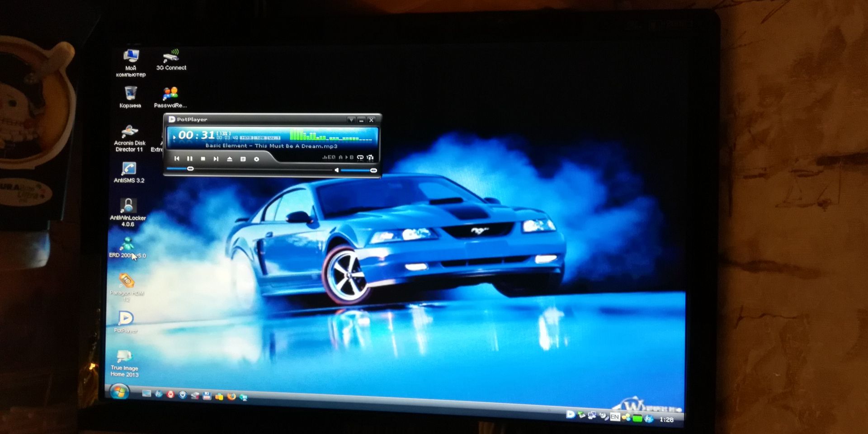868x434 pixels.
Task: Click the blue power quick launch icon
Action: 183,395
